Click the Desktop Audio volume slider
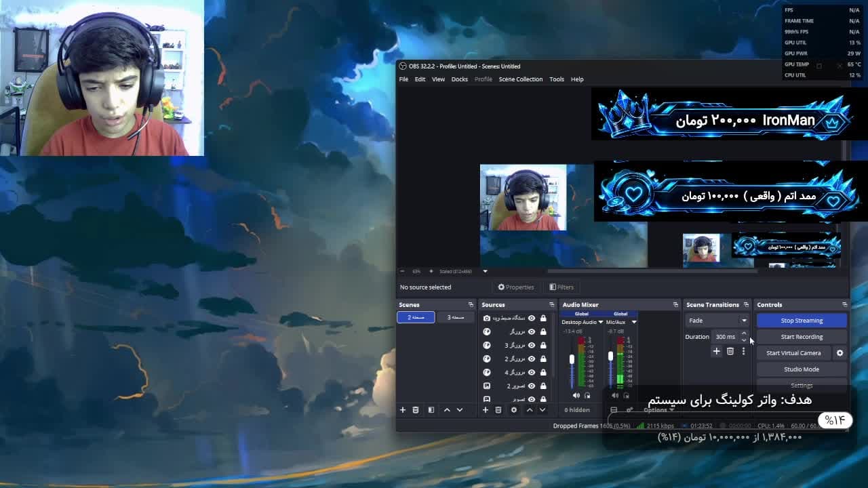868x488 pixels. coord(572,363)
